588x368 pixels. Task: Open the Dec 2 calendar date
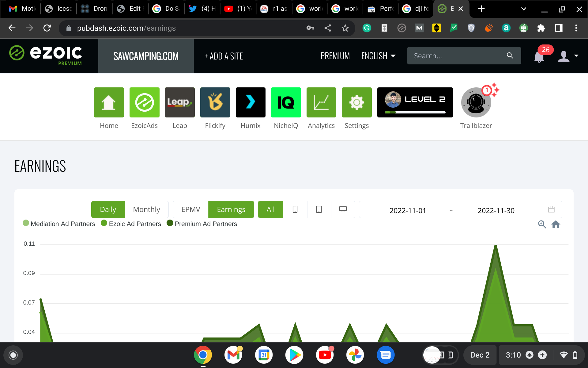pyautogui.click(x=480, y=355)
